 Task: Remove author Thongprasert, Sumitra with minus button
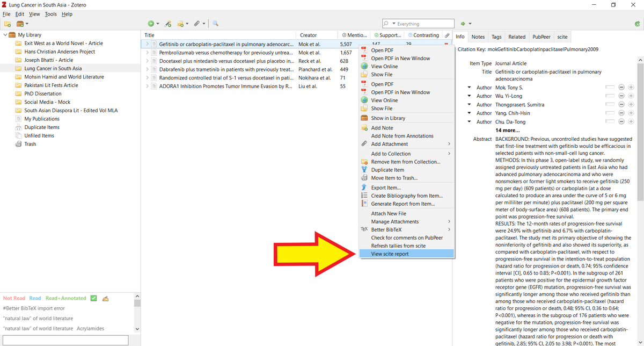621,105
